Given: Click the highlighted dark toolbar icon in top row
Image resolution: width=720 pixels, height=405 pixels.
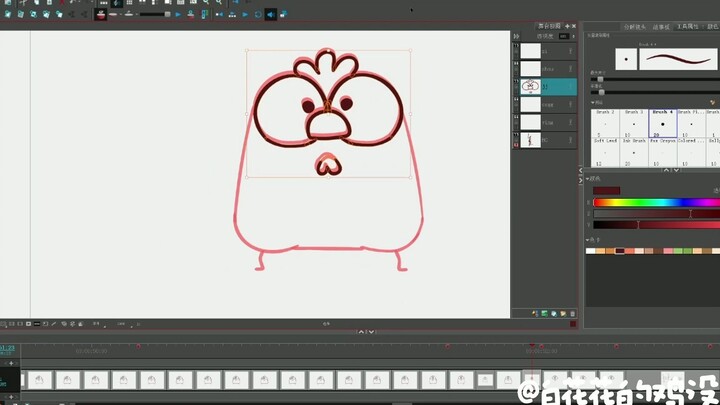Looking at the screenshot, I should pyautogui.click(x=117, y=3).
